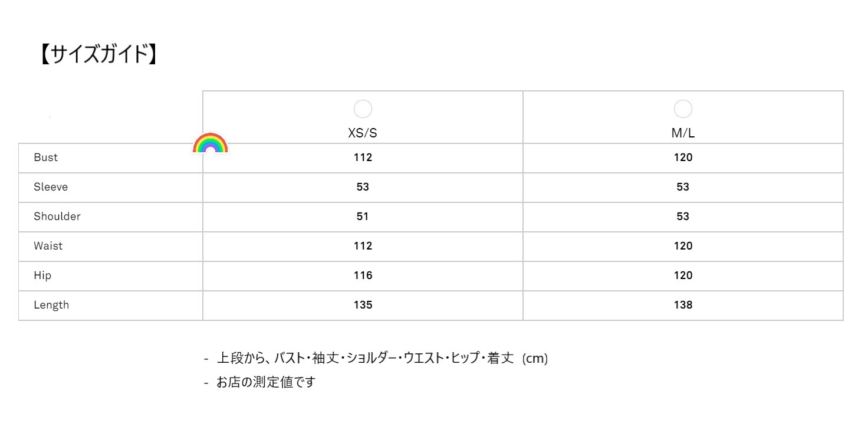
Task: Click the M/L column header label
Action: [x=683, y=133]
